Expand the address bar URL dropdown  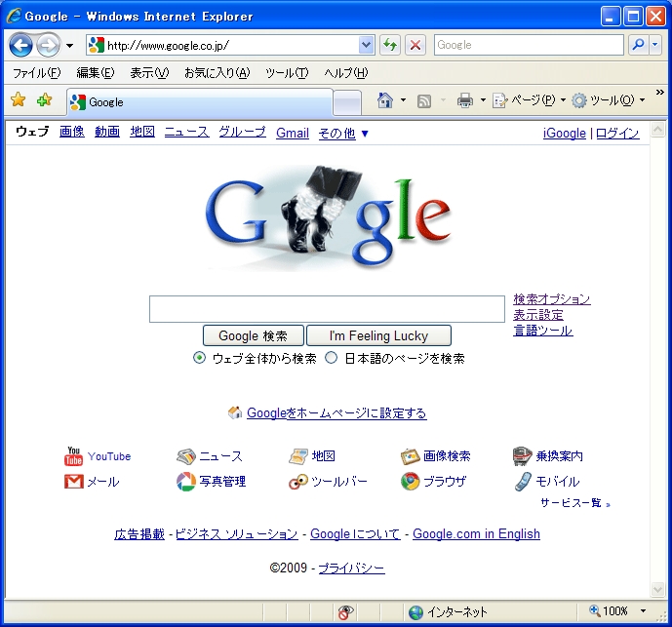(366, 45)
